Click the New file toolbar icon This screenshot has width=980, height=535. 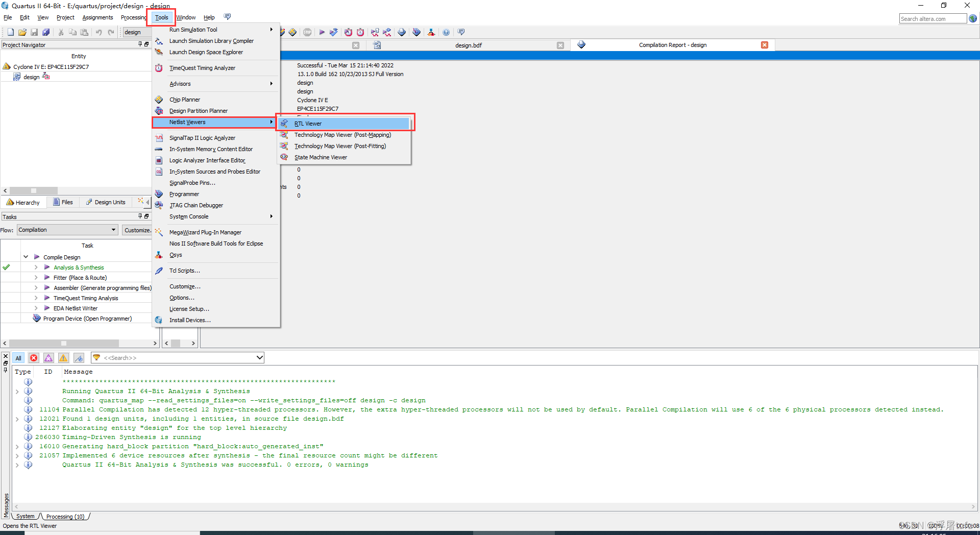[11, 32]
